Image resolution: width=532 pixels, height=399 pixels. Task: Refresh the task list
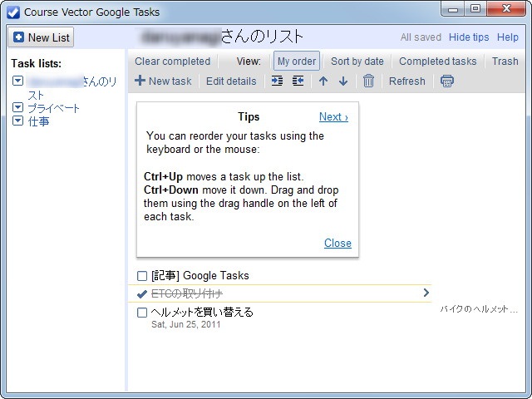click(406, 81)
